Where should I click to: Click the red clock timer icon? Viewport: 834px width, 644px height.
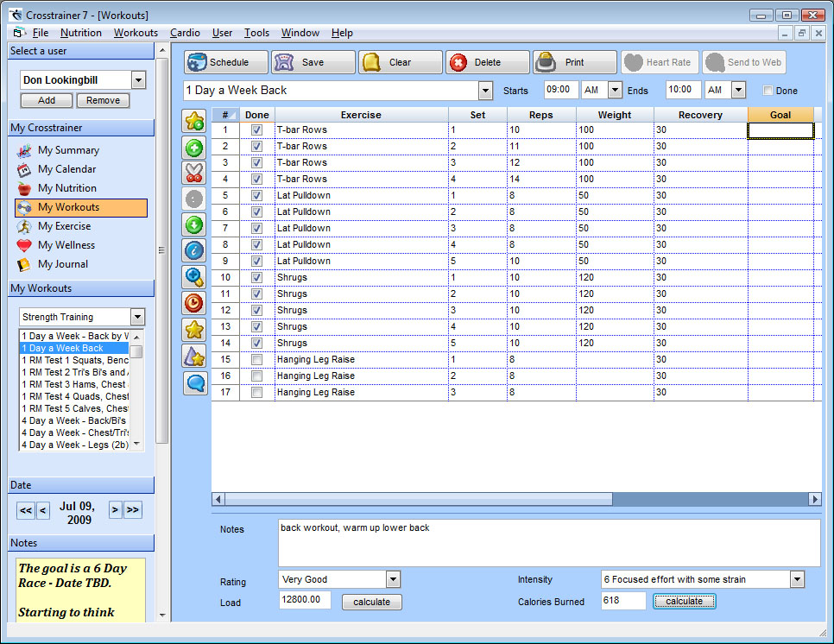point(195,303)
